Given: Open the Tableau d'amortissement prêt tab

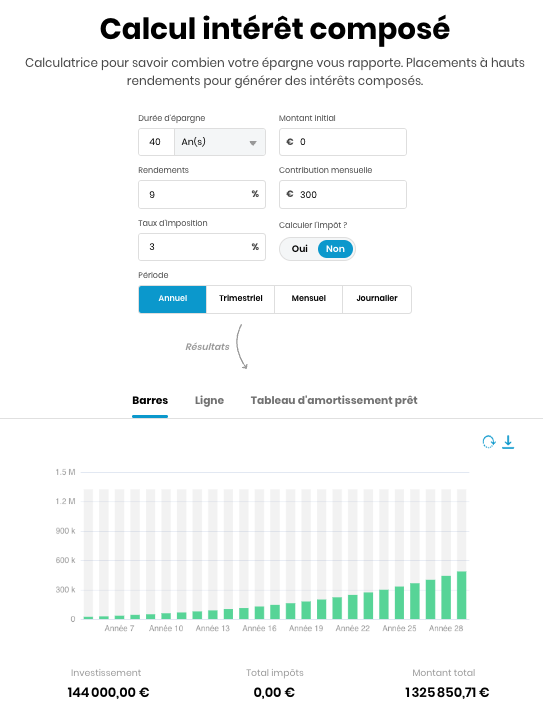Looking at the screenshot, I should (x=334, y=401).
